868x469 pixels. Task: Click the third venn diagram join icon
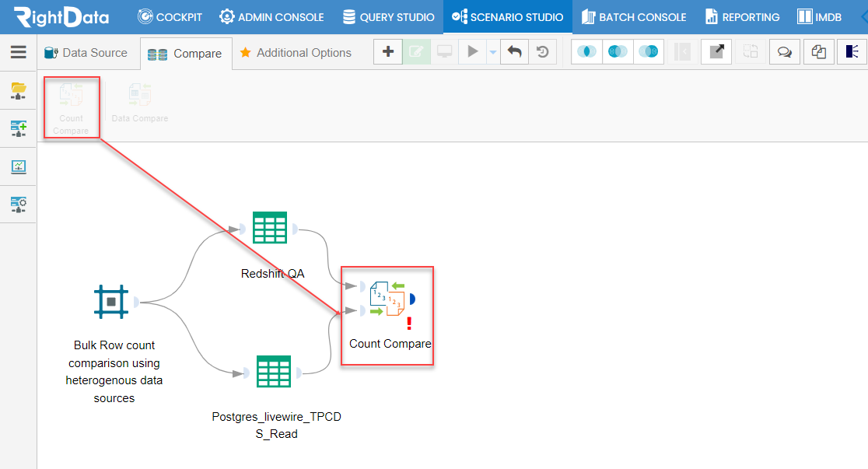pos(649,52)
